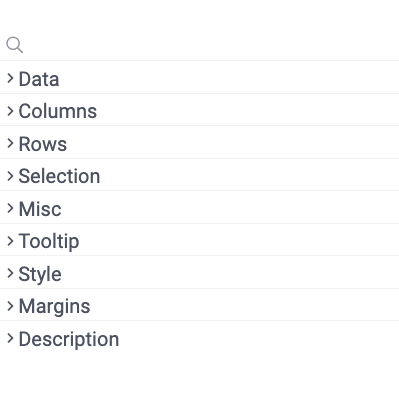The image size is (399, 408).
Task: Expand the Margins section chevron
Action: 10,306
